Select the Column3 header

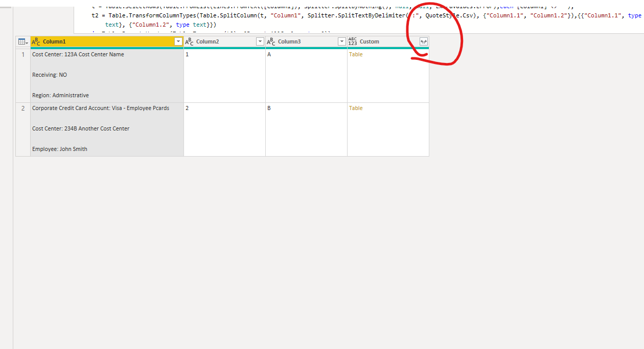(x=306, y=41)
